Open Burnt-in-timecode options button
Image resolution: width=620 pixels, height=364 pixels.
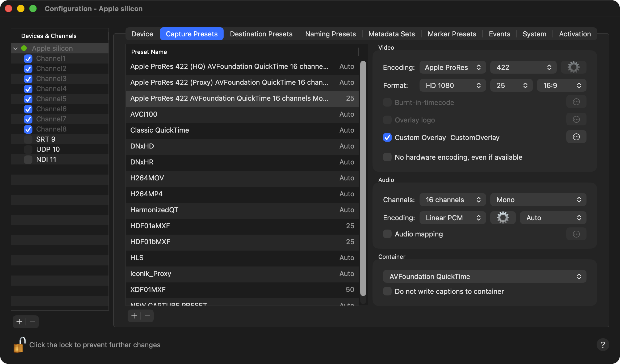[x=576, y=102]
